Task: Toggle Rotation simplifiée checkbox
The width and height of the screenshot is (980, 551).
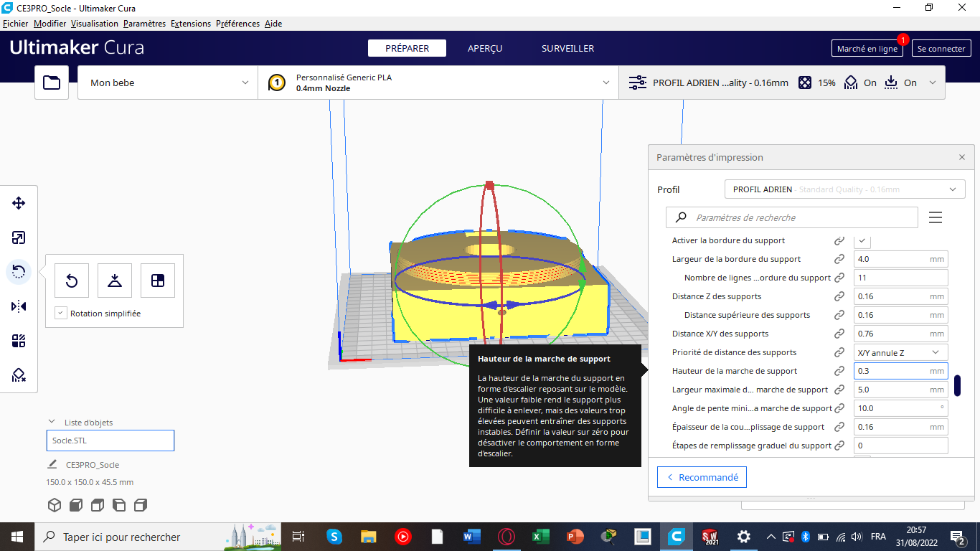Action: click(x=61, y=314)
